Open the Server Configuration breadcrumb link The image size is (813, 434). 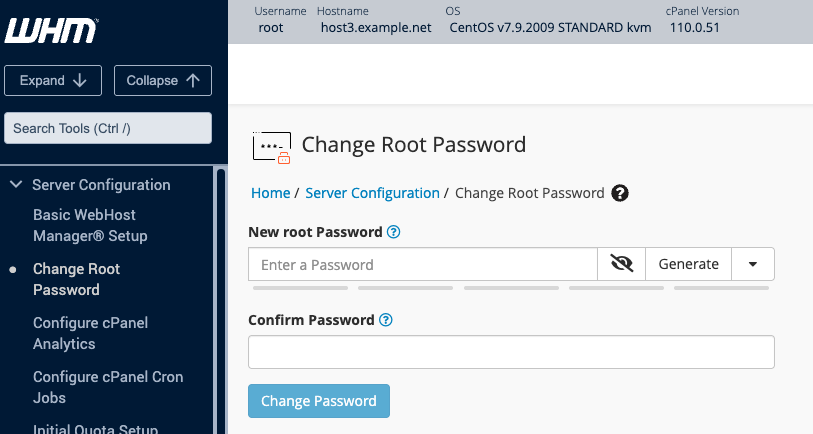click(372, 193)
